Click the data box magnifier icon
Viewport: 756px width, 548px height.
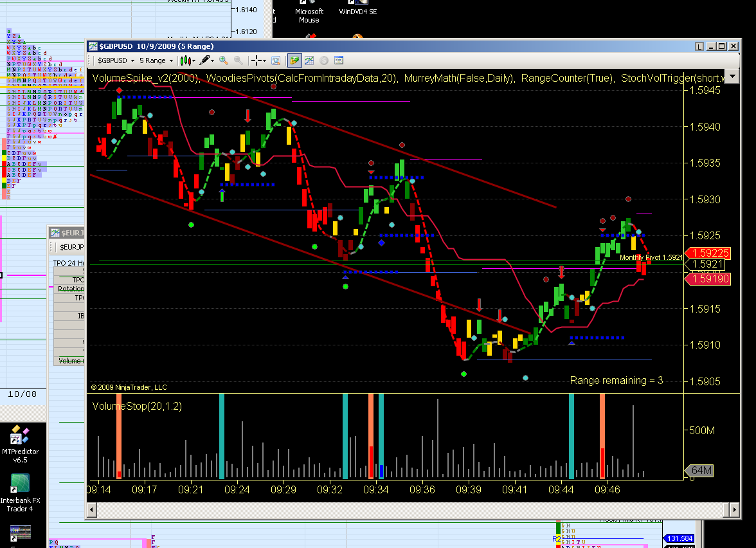pos(276,60)
